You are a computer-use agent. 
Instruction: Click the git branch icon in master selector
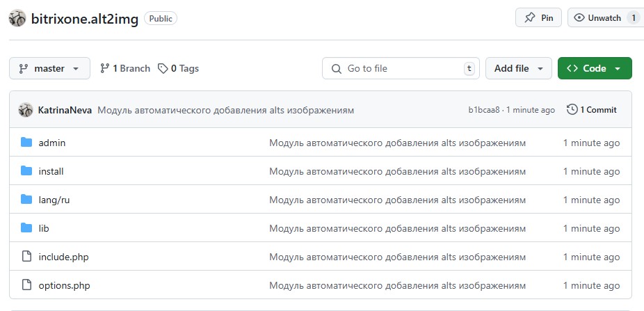click(x=24, y=69)
